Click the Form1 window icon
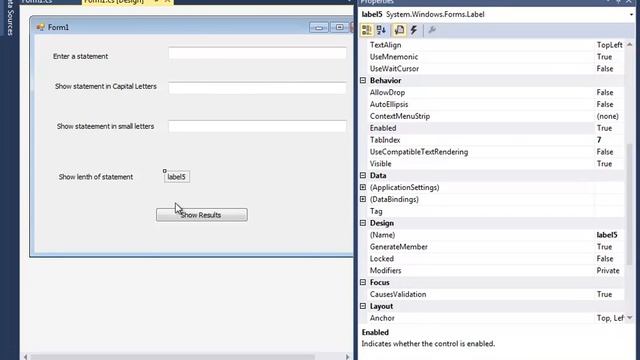 [40, 27]
